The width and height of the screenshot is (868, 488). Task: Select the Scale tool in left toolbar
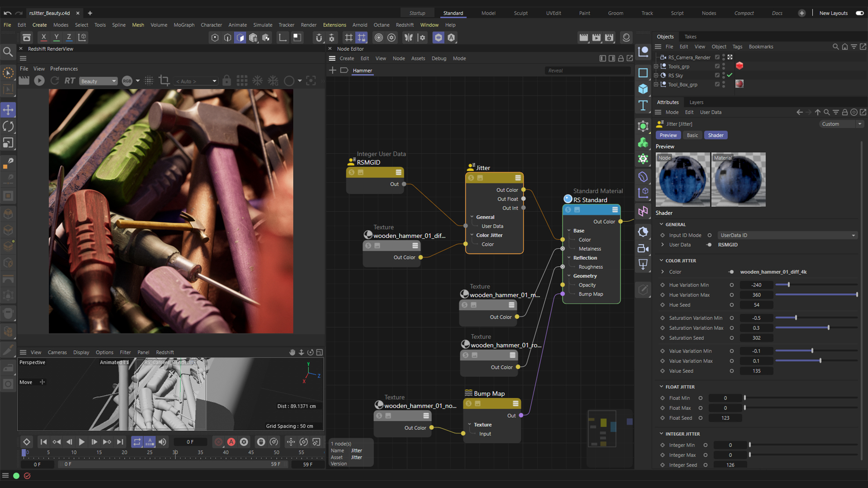pos(8,143)
